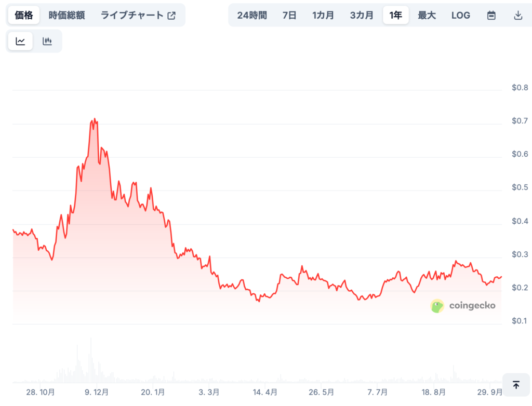
Task: Show the 最大 full history range
Action: [427, 15]
